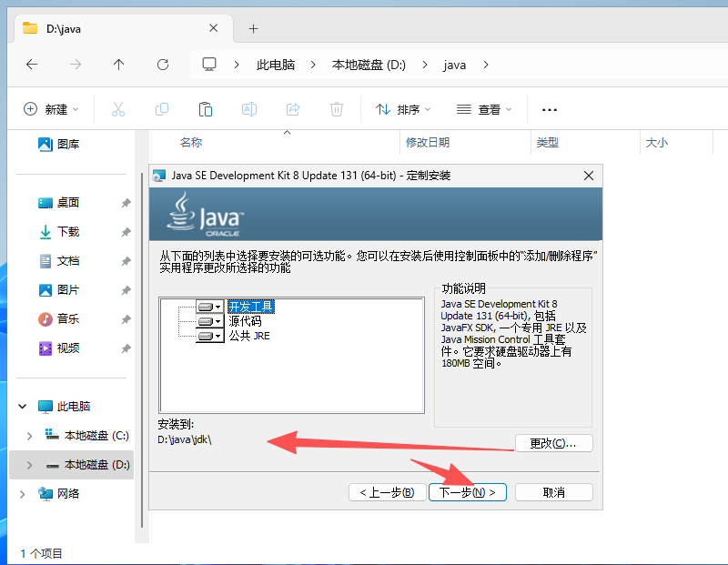
Task: Open the three-dot See more menu
Action: point(550,110)
